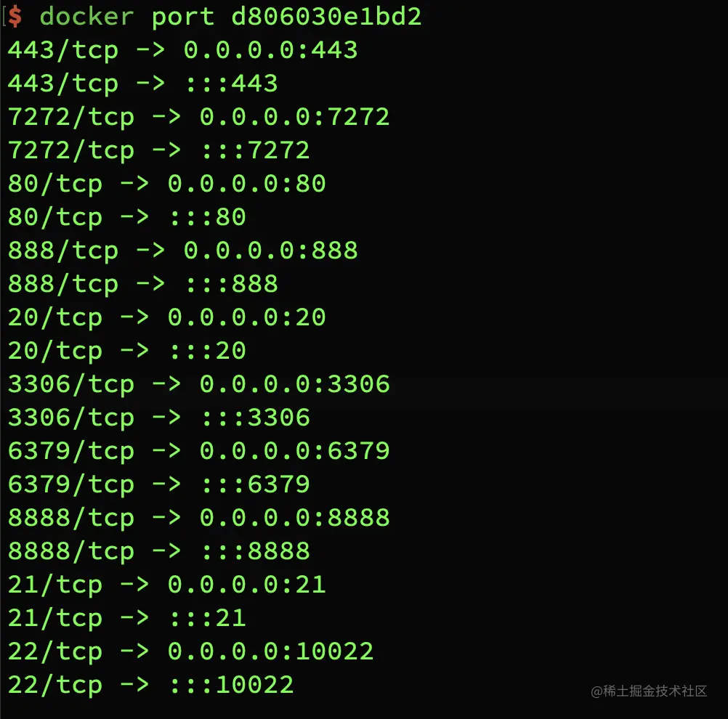
Task: Click the 21/tcp -> 0.0.0.0:21 line
Action: click(167, 585)
